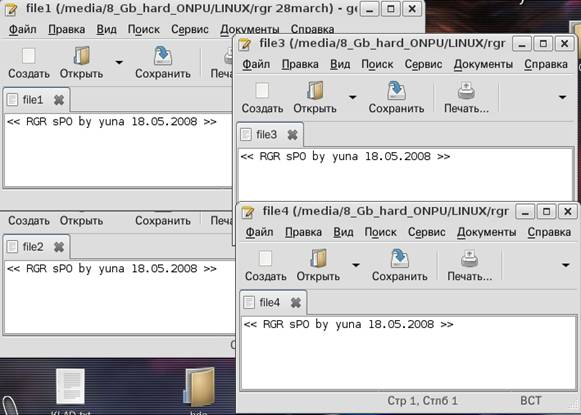581x415 pixels.
Task: Close the file2 document tab
Action: click(59, 247)
